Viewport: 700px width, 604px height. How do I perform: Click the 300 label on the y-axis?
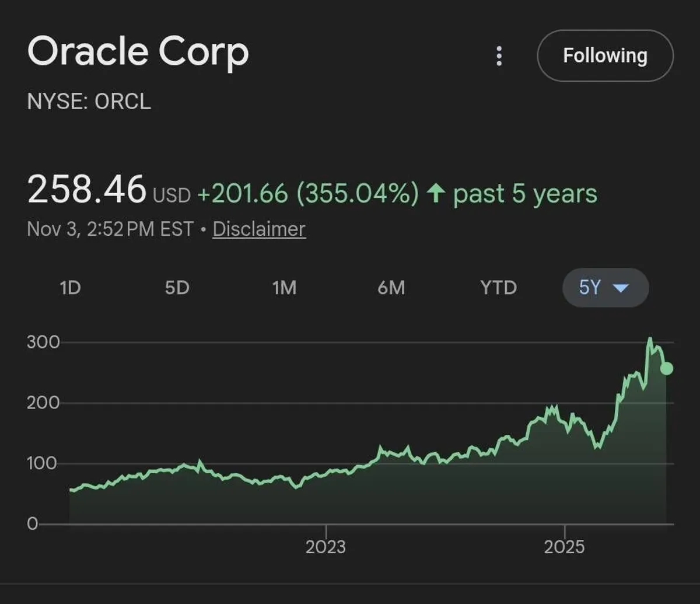tap(43, 342)
